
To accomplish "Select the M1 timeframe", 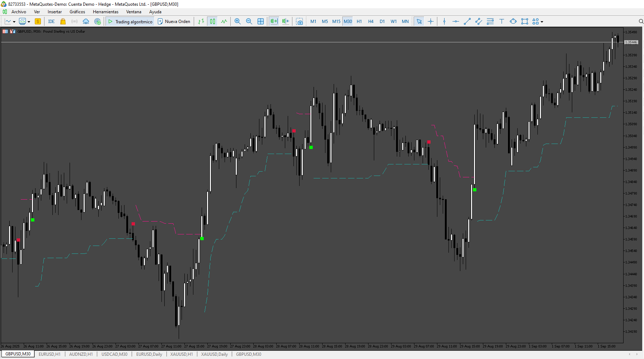I will coord(313,22).
